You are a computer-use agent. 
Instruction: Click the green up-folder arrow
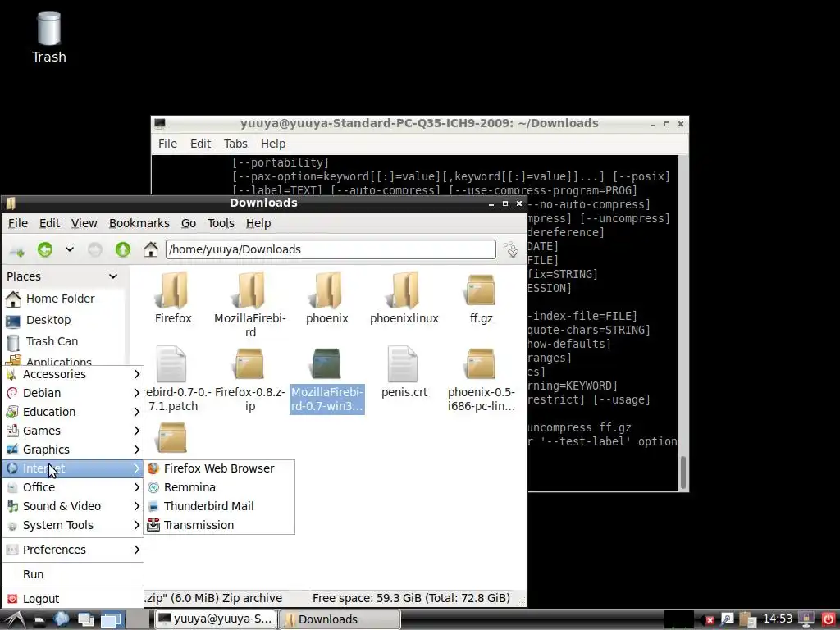(123, 249)
